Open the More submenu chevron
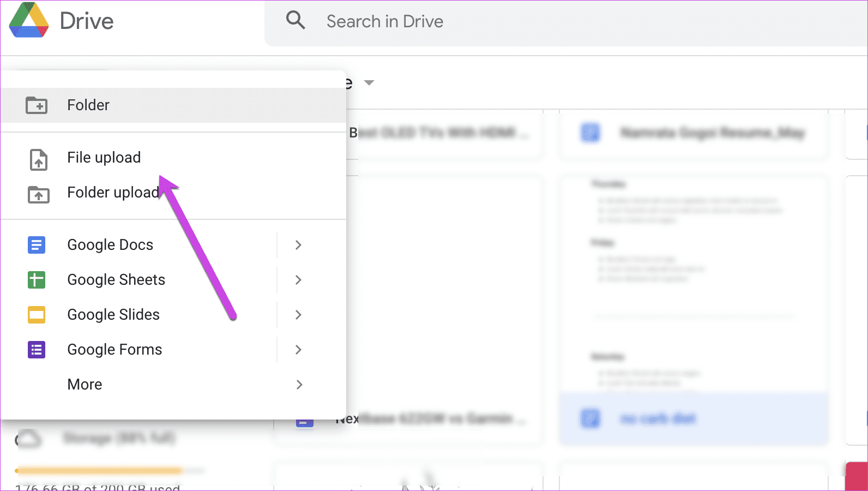Image resolution: width=868 pixels, height=491 pixels. click(x=299, y=385)
